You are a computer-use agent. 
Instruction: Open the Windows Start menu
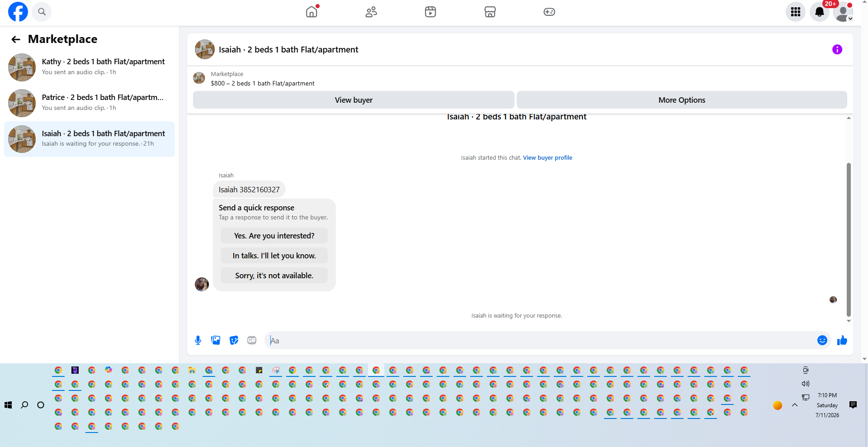coord(8,405)
